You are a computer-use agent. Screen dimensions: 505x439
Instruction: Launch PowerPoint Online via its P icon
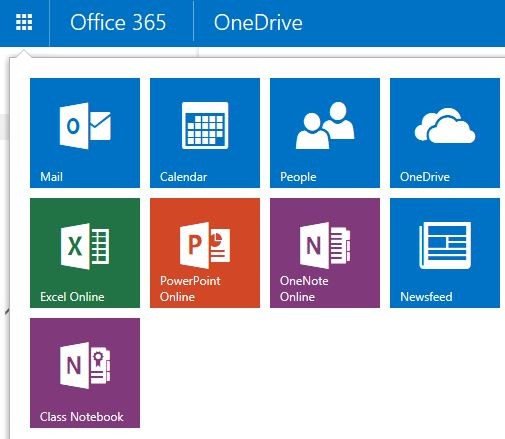(x=205, y=245)
